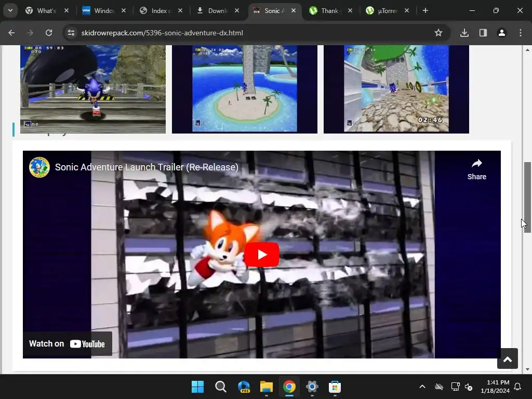The height and width of the screenshot is (399, 532).
Task: Open the Chrome three-dot menu
Action: pos(521,33)
